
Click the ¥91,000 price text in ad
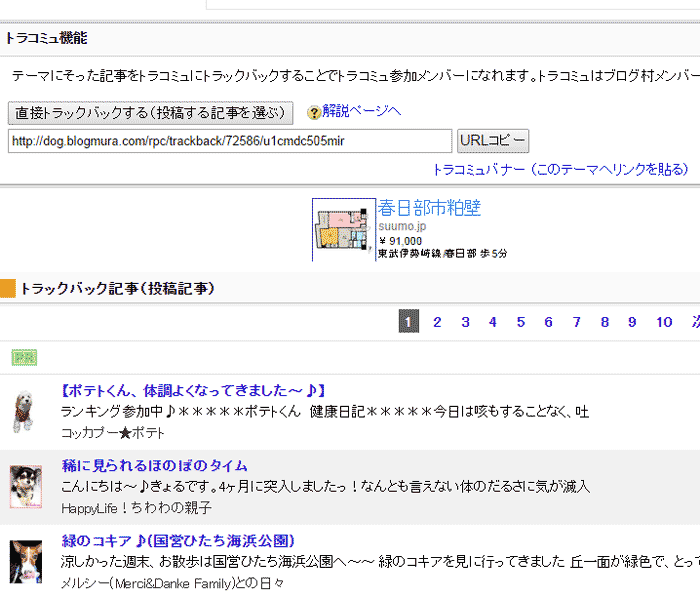coord(400,241)
